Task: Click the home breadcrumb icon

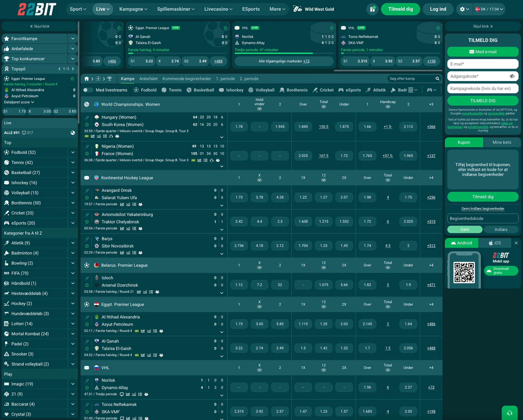Action: pos(87,79)
